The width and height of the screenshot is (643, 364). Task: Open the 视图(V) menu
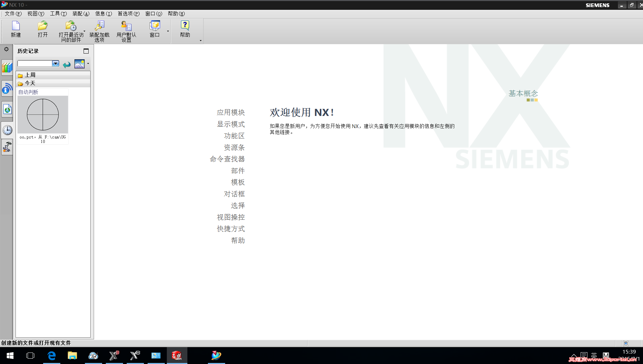pyautogui.click(x=36, y=14)
